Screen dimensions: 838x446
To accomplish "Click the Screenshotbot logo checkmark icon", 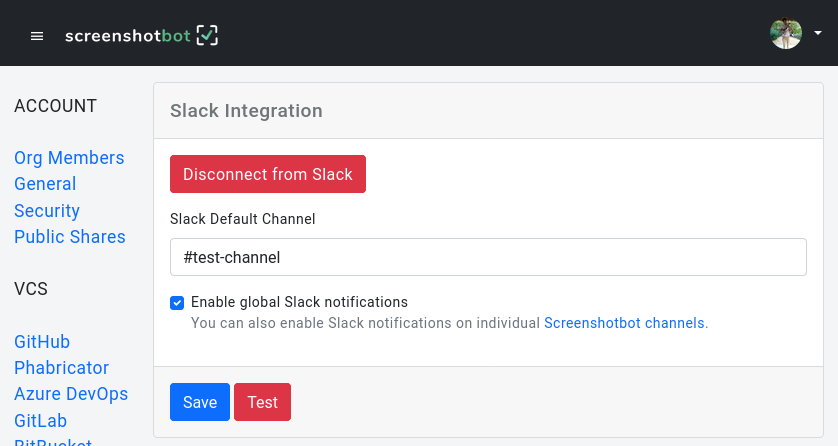I will click(207, 36).
